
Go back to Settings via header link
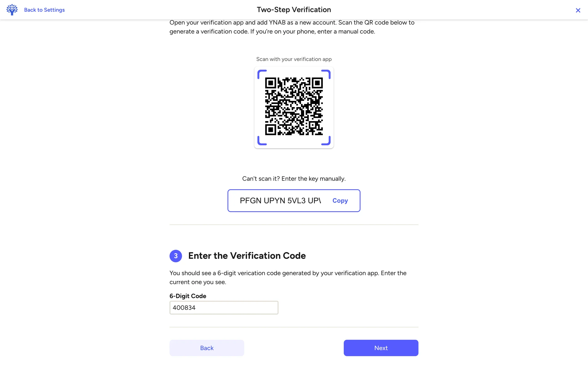point(44,10)
